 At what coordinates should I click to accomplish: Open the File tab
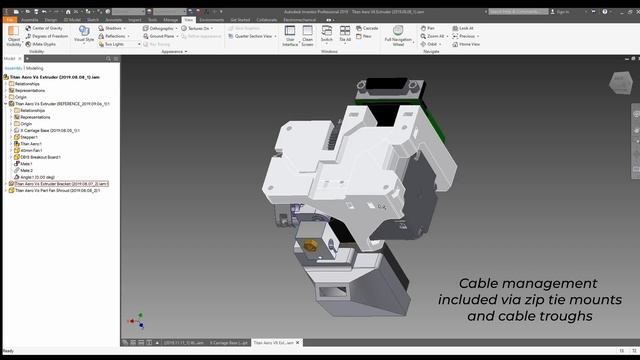pyautogui.click(x=10, y=20)
